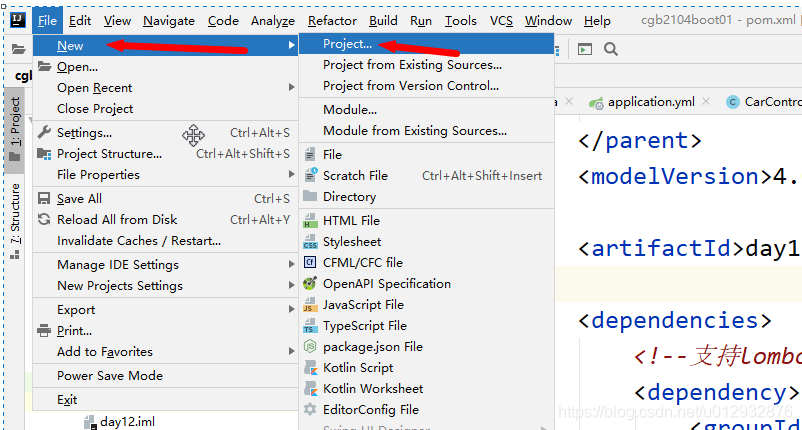Expand the Open Recent submenu
802x430 pixels.
(x=95, y=88)
